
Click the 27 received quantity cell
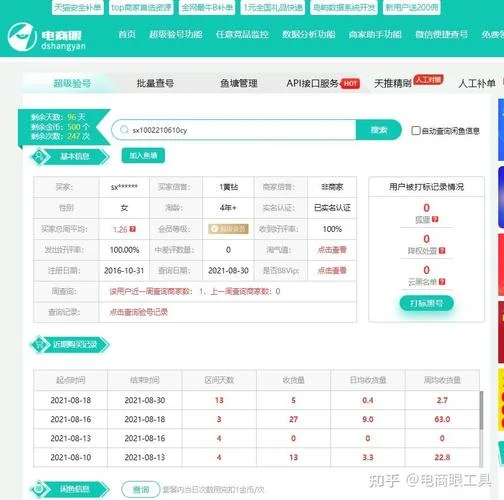293,419
